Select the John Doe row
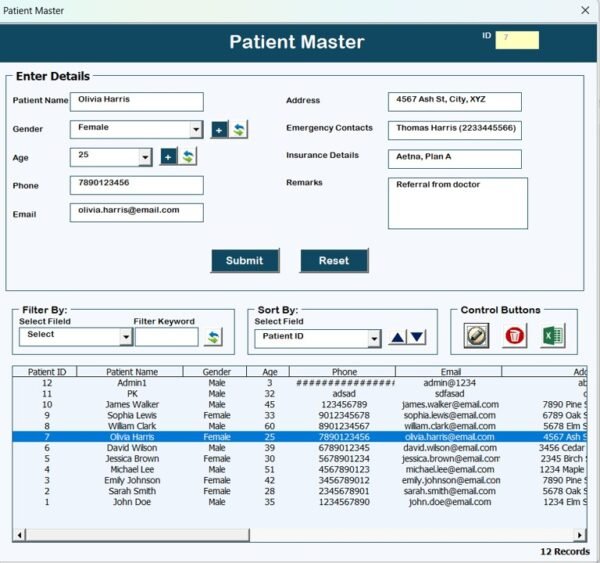Screen dimensions: 600x563 [x=300, y=502]
